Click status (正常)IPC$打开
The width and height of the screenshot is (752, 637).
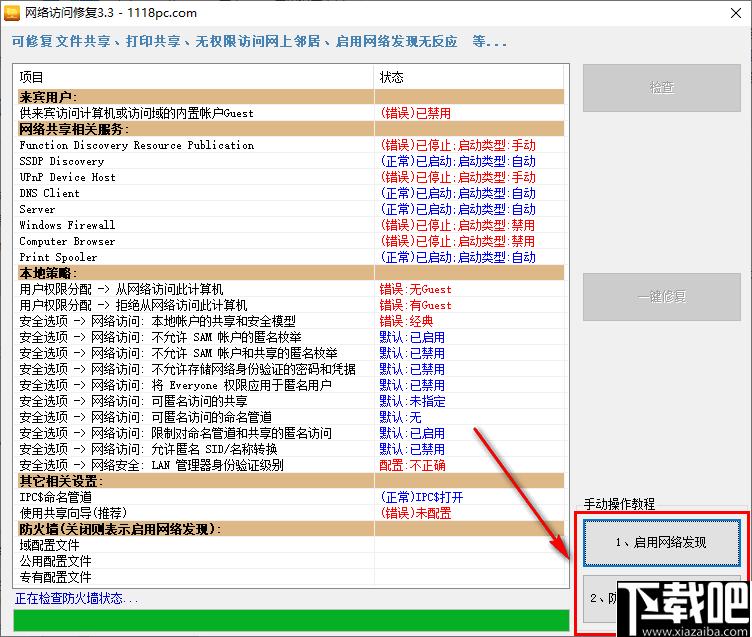point(422,497)
